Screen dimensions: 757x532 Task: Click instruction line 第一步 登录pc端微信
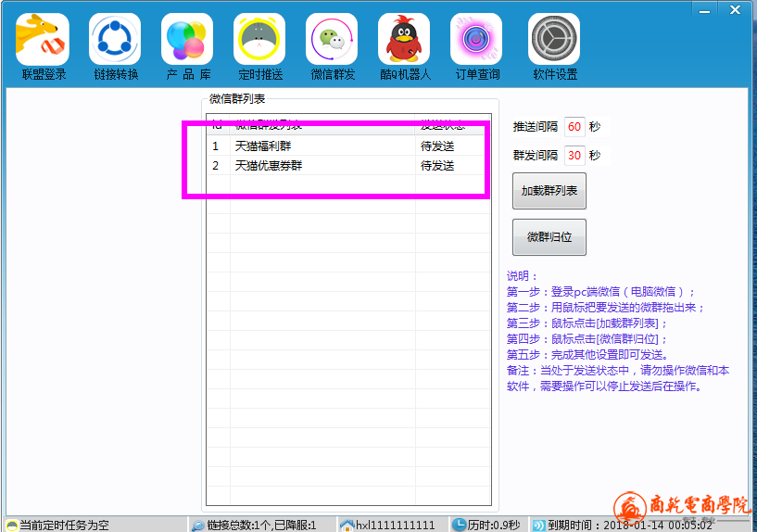(x=600, y=292)
